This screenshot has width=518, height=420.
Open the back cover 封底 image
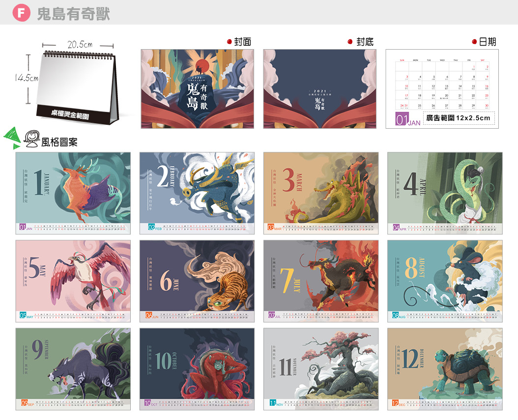tap(319, 89)
